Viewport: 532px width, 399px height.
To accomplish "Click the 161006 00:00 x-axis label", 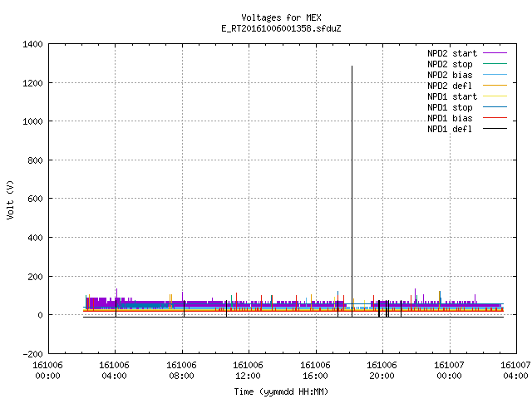I will [48, 371].
